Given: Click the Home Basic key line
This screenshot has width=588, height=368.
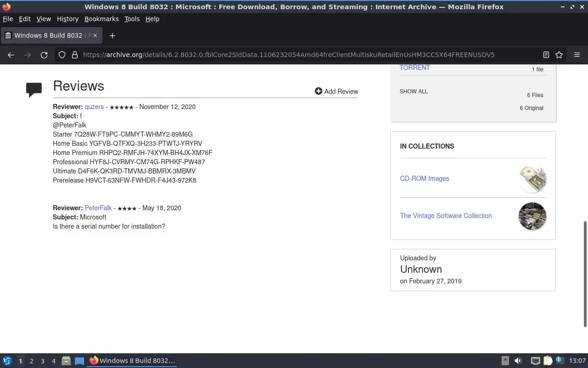Looking at the screenshot, I should (128, 144).
